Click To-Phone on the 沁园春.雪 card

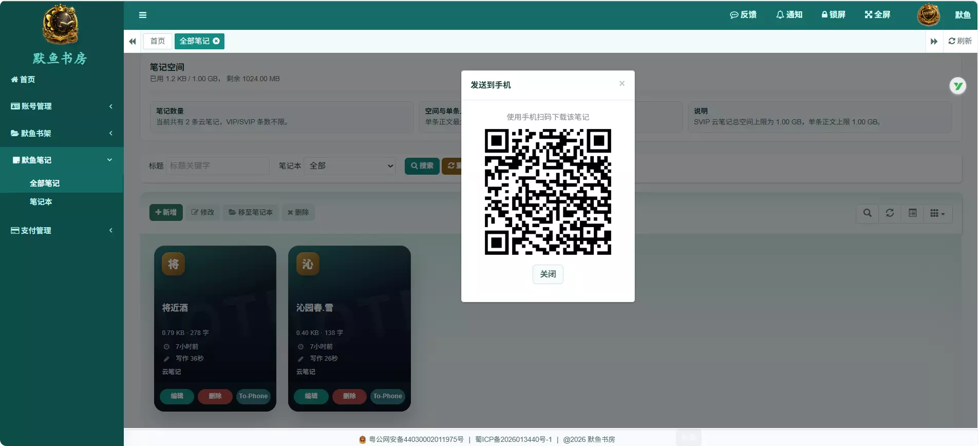click(388, 396)
